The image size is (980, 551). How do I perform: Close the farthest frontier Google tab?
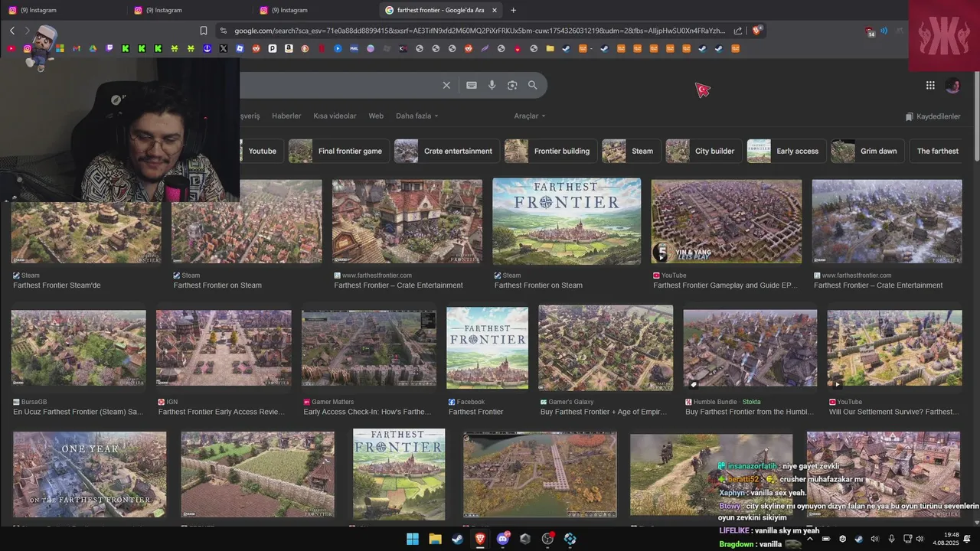495,10
